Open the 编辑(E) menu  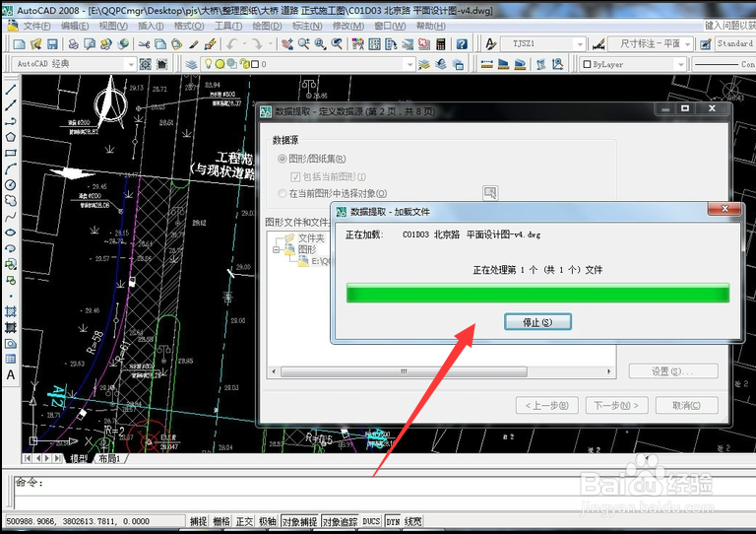tap(75, 26)
